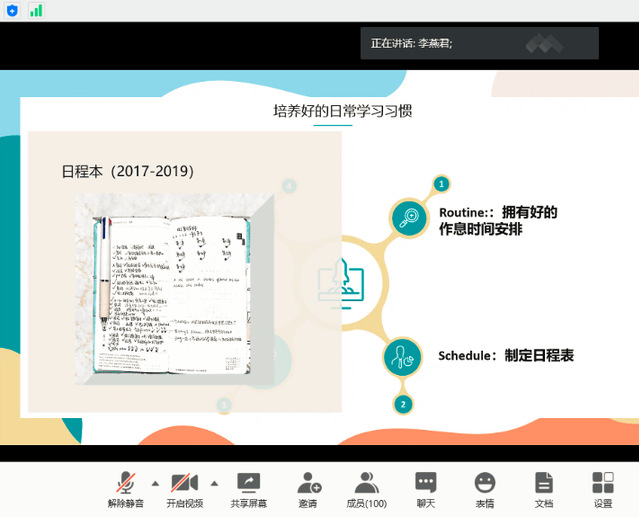Open the chat (聊天) panel
The image size is (639, 517).
point(426,488)
